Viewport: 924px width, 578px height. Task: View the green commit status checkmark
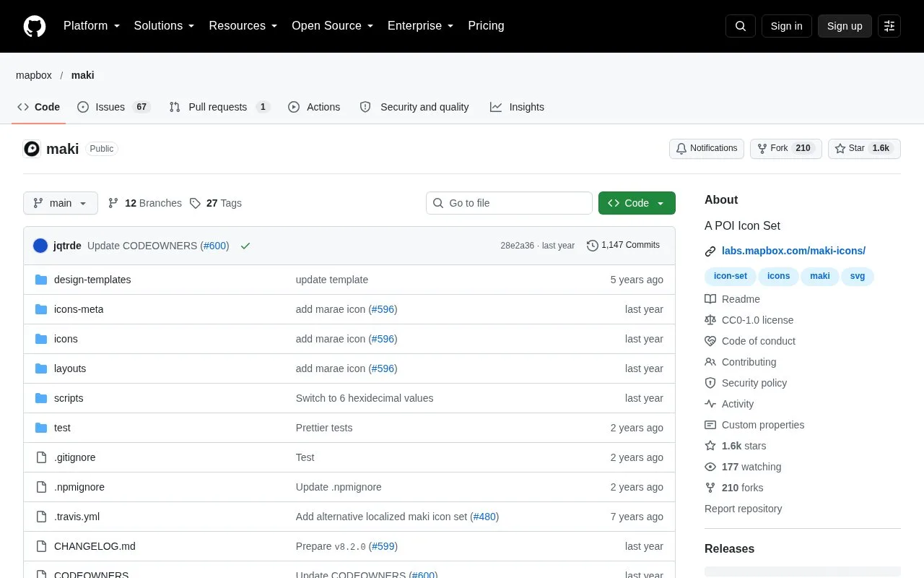(x=245, y=246)
